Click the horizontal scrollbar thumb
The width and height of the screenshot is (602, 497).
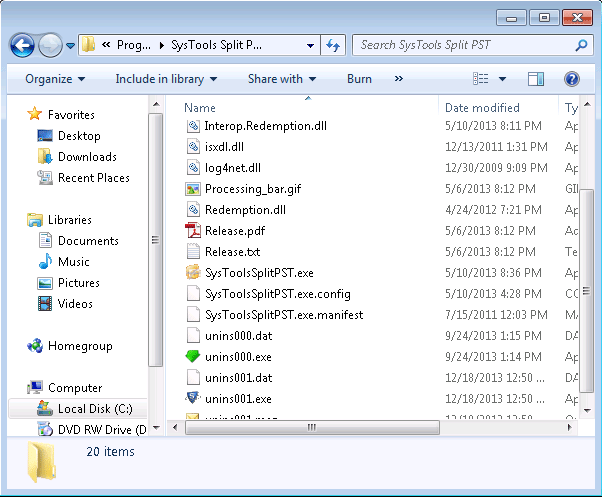pos(312,428)
